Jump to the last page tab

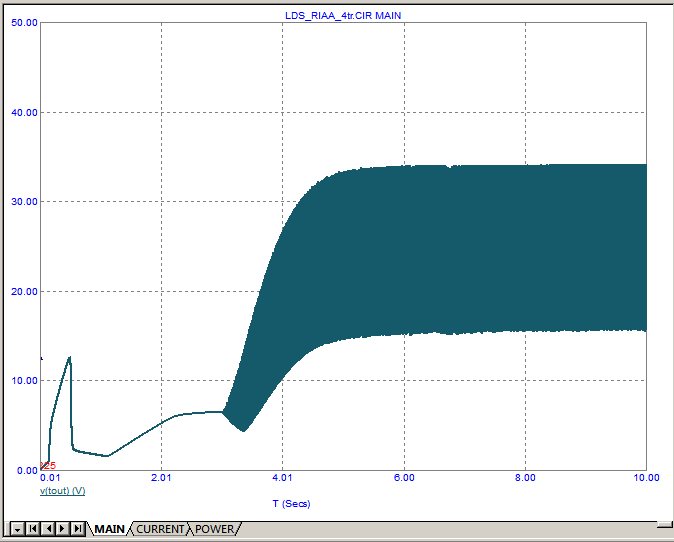tap(77, 529)
